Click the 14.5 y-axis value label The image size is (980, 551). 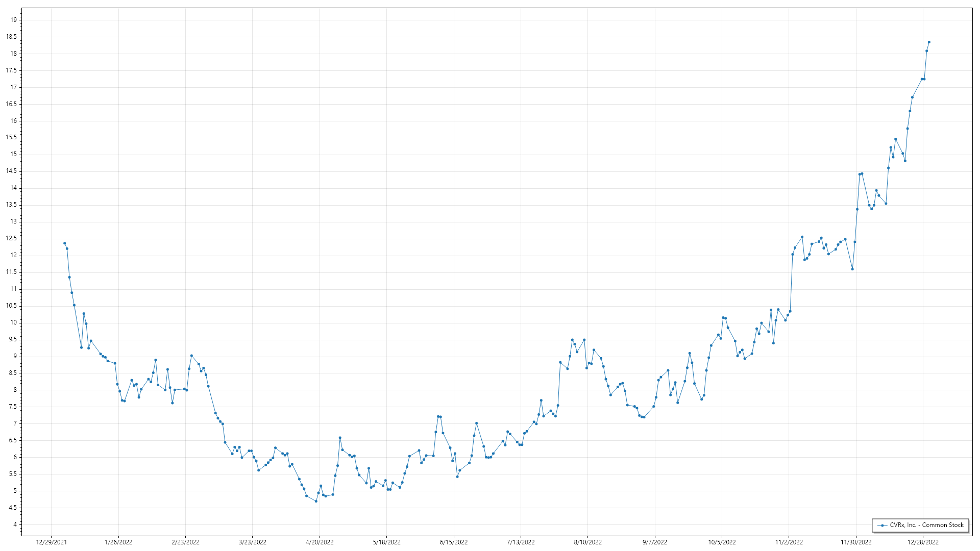11,171
